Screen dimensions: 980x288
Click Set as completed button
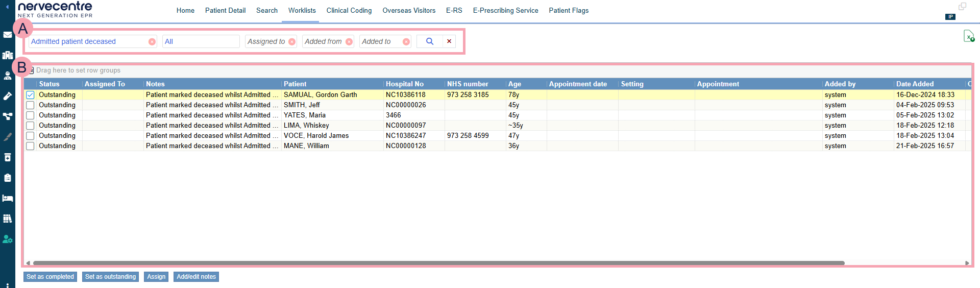tap(50, 277)
